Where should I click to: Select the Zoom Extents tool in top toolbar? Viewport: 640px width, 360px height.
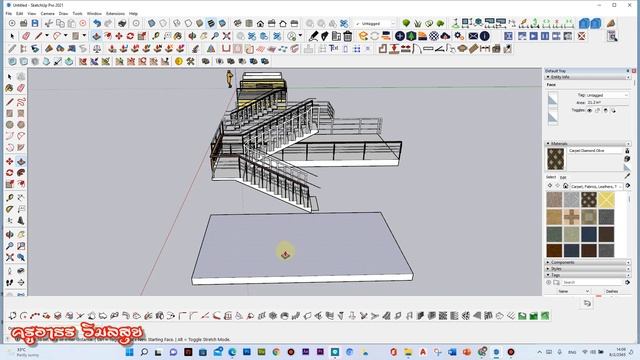(227, 36)
